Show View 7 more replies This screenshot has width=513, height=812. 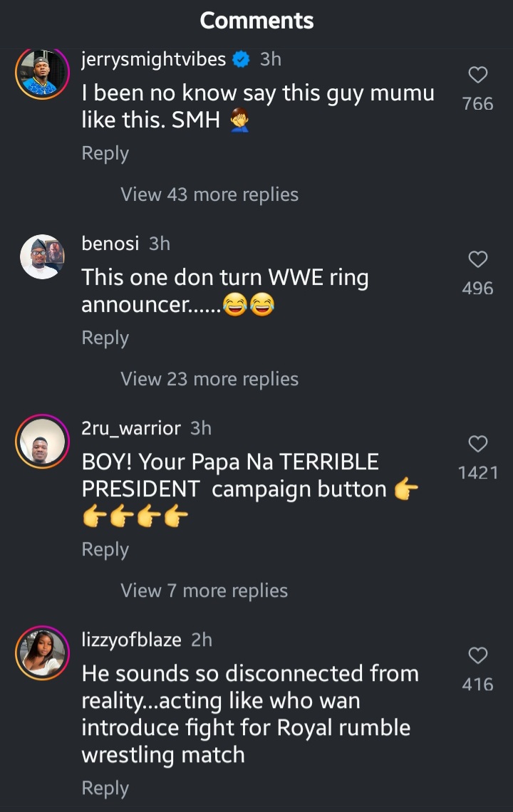tap(204, 590)
